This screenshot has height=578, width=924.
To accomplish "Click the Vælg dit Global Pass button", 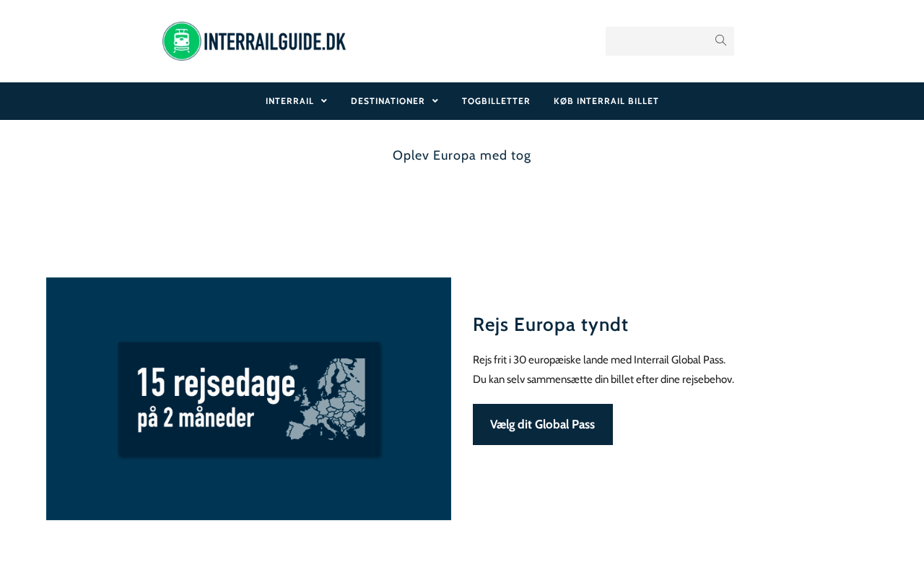I will tap(543, 425).
